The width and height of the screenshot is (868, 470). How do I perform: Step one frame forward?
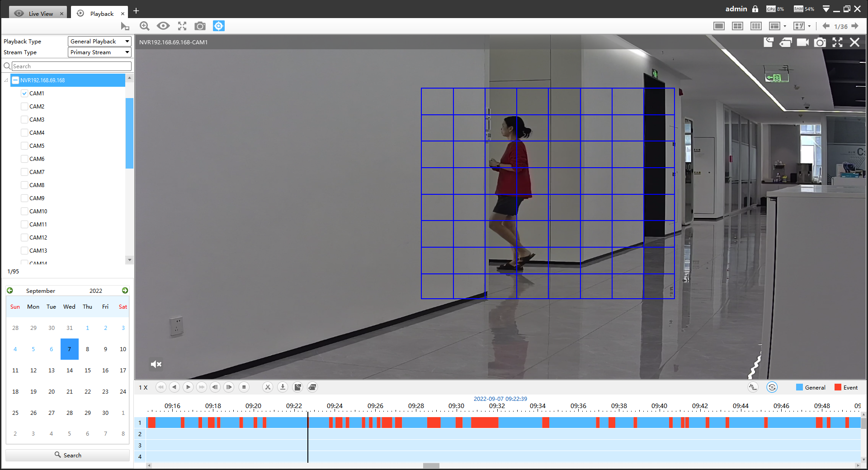coord(229,387)
